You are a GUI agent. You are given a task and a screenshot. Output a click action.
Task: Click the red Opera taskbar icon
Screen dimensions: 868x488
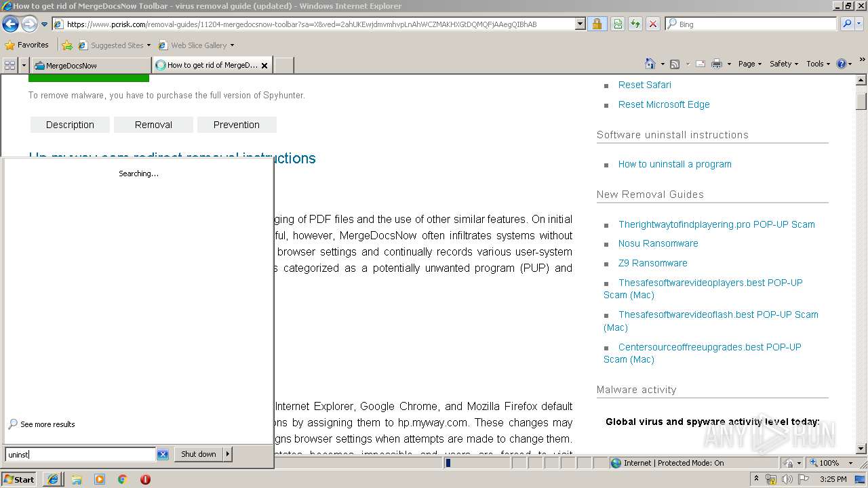[x=145, y=479]
